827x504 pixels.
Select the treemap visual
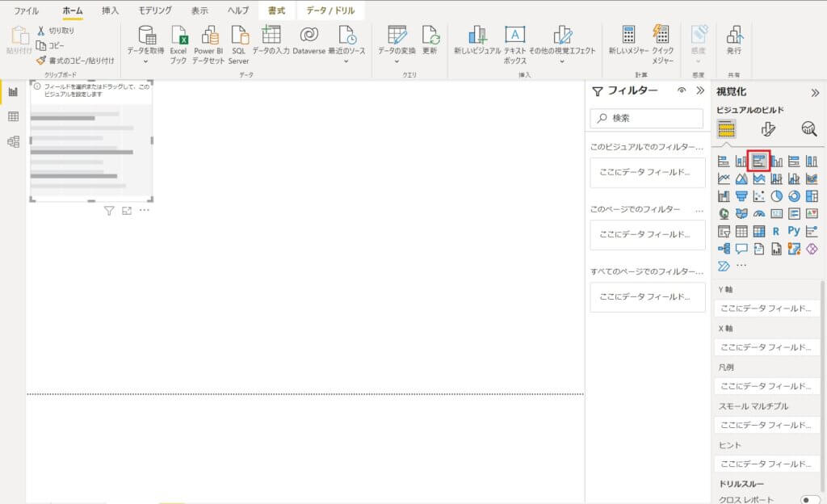[x=812, y=196]
